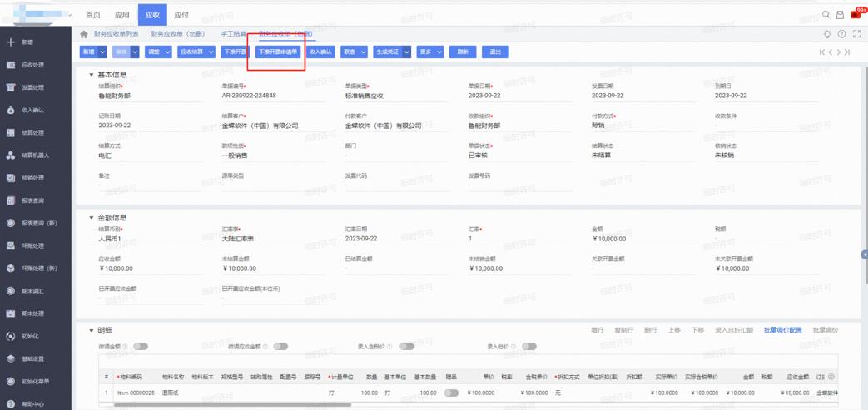
Task: Click the column settings gear in detail table
Action: (831, 377)
